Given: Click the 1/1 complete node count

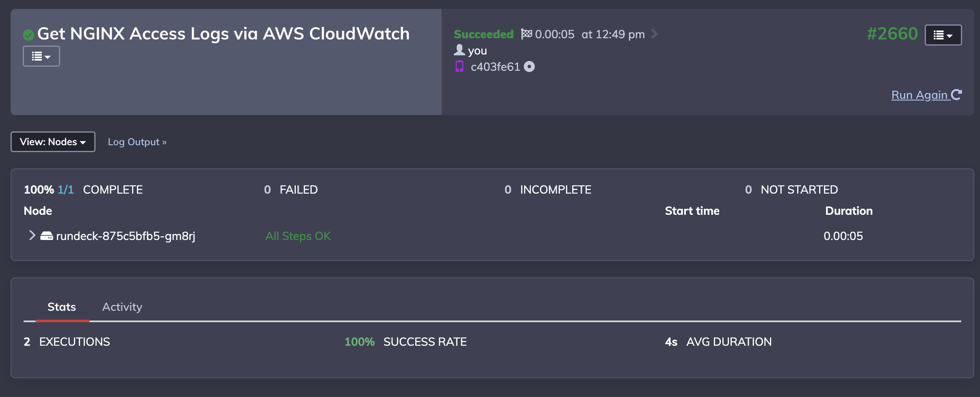Looking at the screenshot, I should (66, 190).
